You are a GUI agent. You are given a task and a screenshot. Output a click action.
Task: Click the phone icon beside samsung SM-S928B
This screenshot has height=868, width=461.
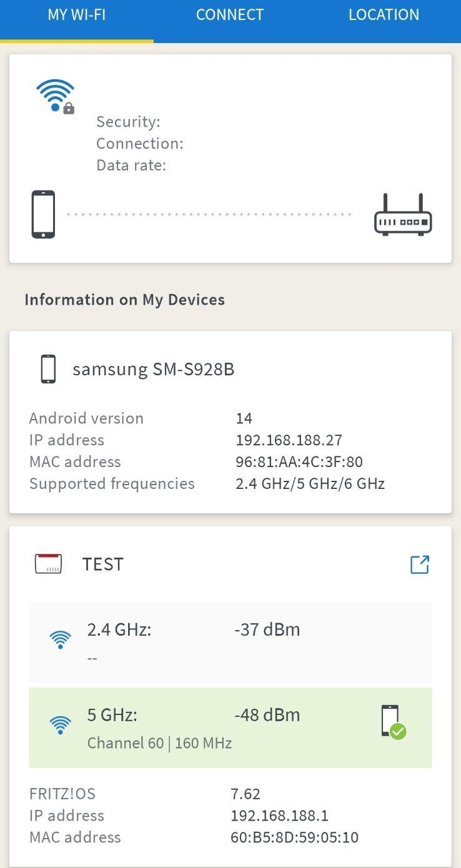48,369
